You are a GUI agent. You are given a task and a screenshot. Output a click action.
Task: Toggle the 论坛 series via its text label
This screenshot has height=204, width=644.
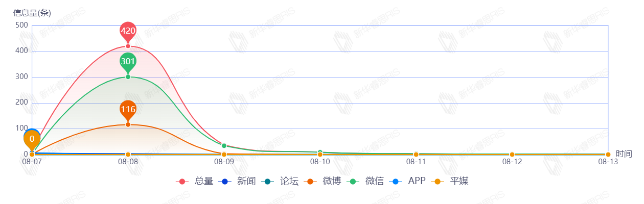point(289,181)
